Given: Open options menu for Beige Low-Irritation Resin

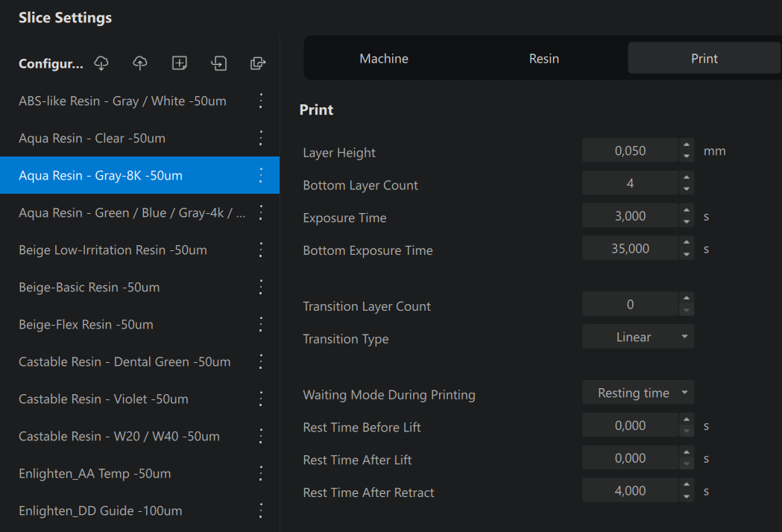Looking at the screenshot, I should pyautogui.click(x=261, y=250).
